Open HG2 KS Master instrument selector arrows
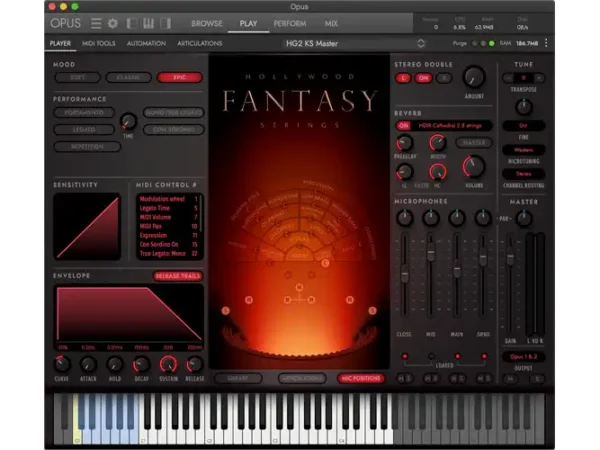This screenshot has height=450, width=600. pyautogui.click(x=421, y=43)
